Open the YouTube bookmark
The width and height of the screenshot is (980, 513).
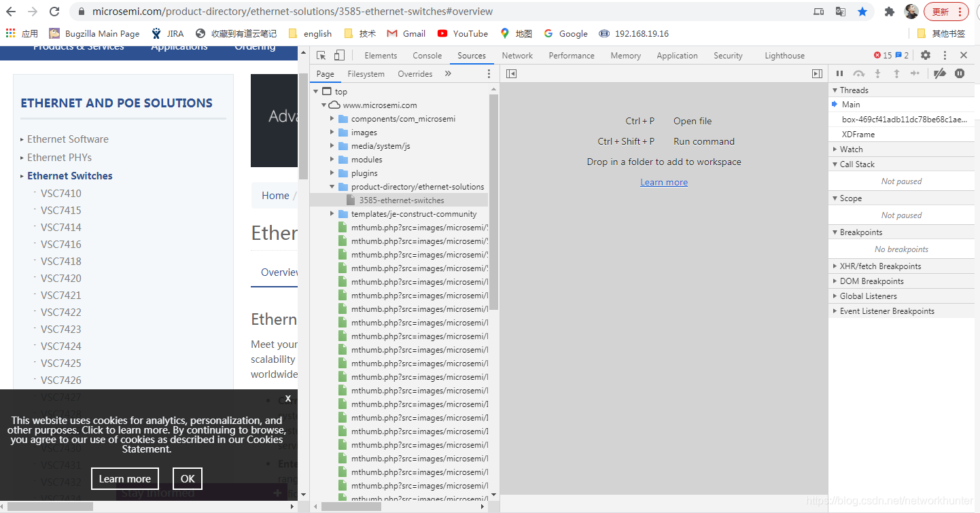[463, 33]
